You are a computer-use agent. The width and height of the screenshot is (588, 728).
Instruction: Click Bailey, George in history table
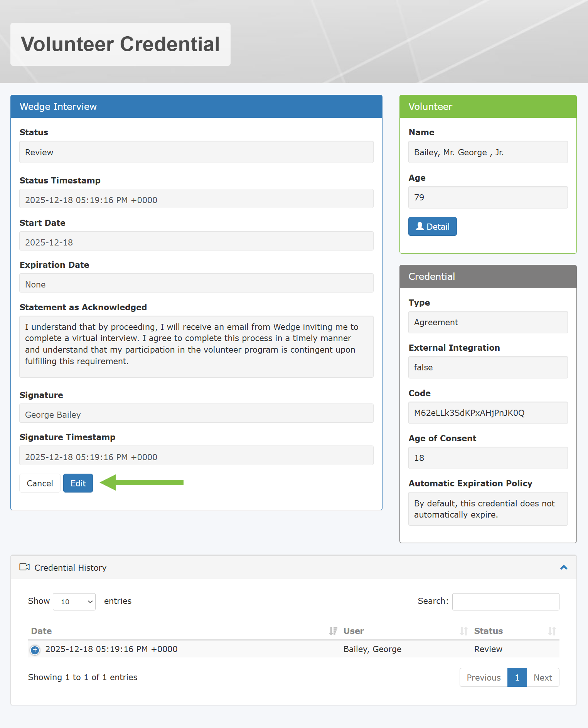(372, 649)
